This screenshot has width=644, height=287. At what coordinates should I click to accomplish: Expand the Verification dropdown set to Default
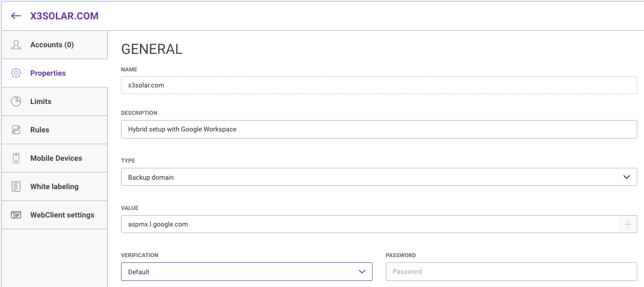coord(246,272)
